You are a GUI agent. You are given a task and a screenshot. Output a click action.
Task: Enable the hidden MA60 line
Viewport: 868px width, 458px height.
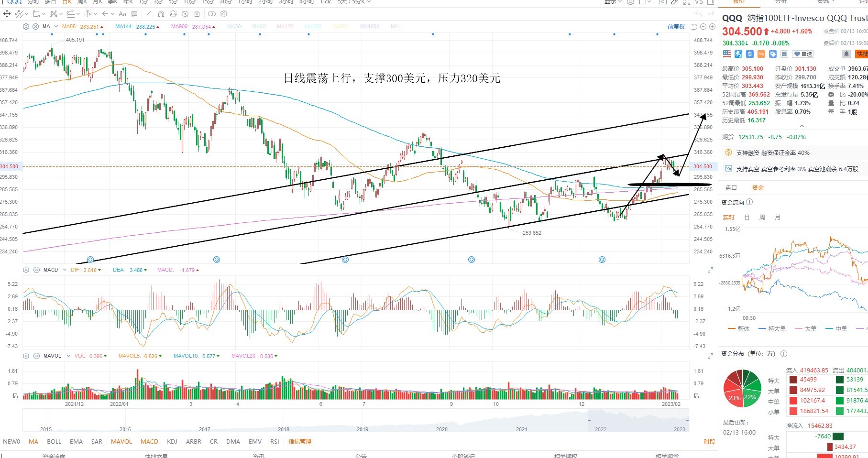pos(259,27)
